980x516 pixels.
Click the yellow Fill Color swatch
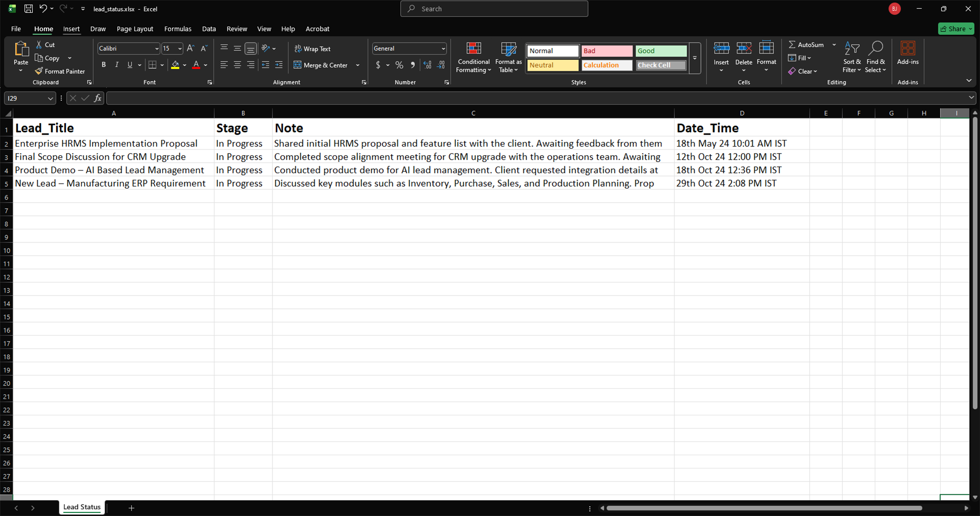click(175, 65)
